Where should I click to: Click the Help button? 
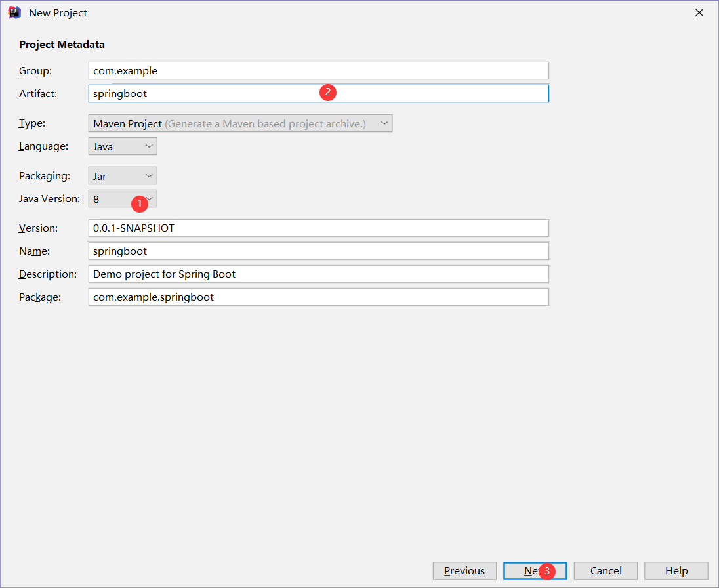click(676, 570)
